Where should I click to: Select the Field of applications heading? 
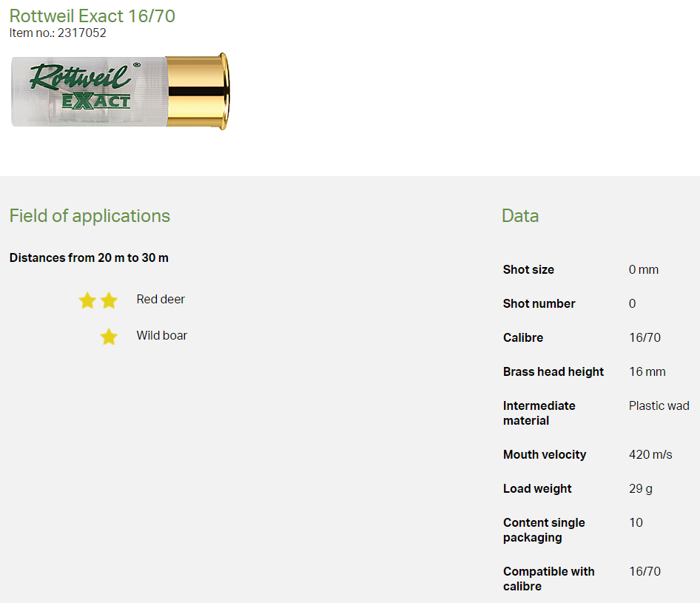pyautogui.click(x=90, y=216)
